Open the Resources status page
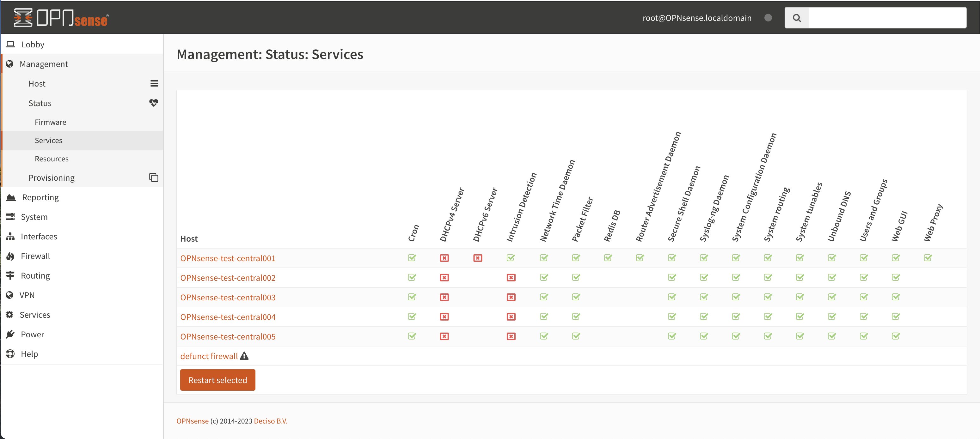Viewport: 980px width, 439px height. click(x=51, y=159)
